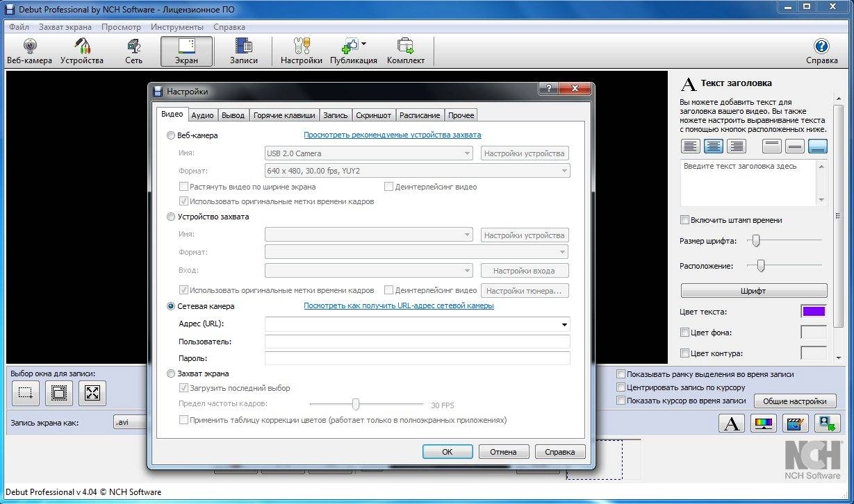Open the Устройства capture source
854x504 pixels.
tap(82, 51)
